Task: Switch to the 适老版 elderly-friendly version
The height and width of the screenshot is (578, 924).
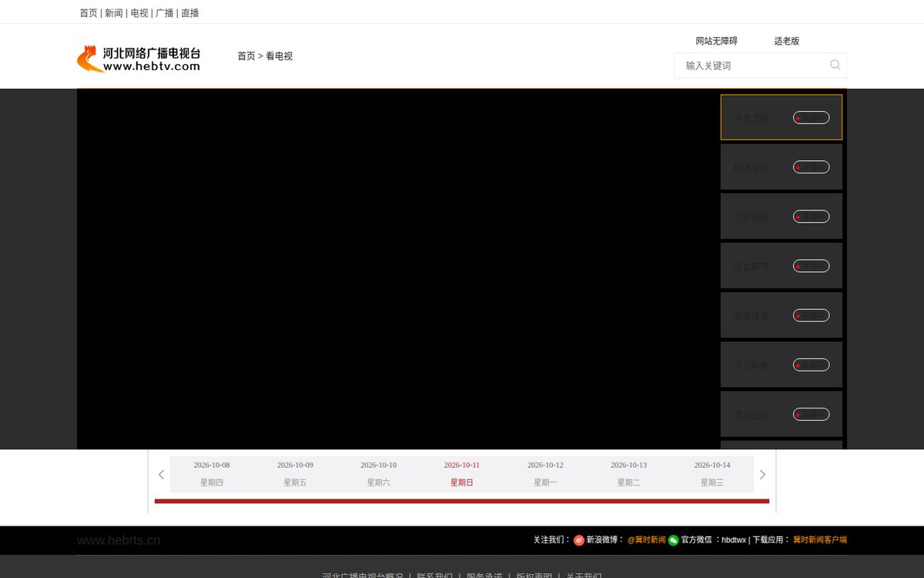Action: pos(787,41)
